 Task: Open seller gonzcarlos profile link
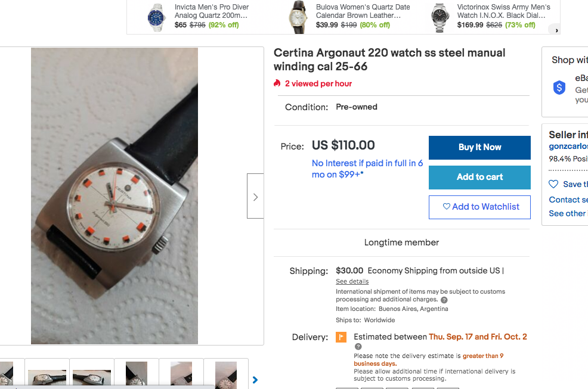click(568, 147)
